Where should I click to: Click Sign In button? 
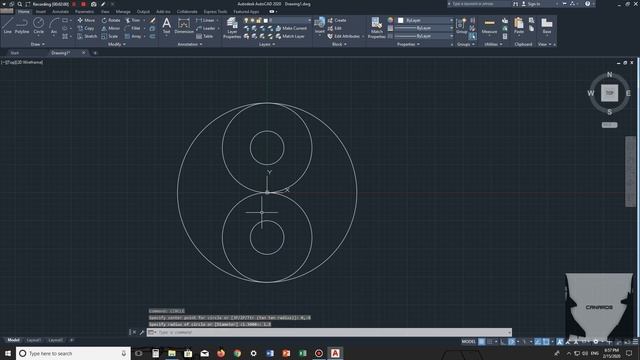click(x=531, y=4)
